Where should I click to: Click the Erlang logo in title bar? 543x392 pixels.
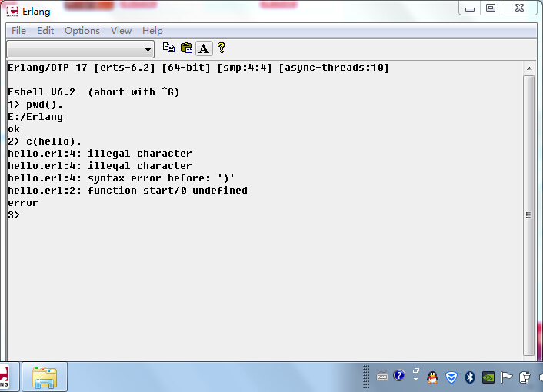(12, 11)
